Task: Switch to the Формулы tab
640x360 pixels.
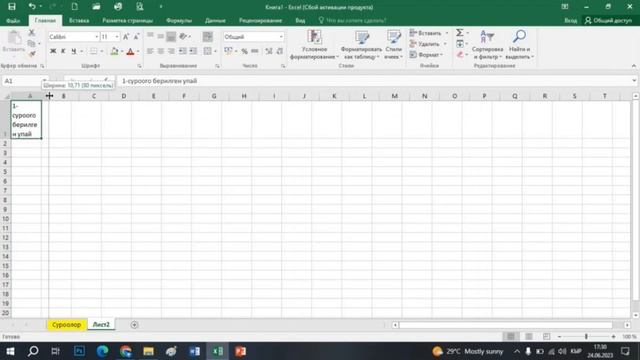Action: [x=179, y=20]
